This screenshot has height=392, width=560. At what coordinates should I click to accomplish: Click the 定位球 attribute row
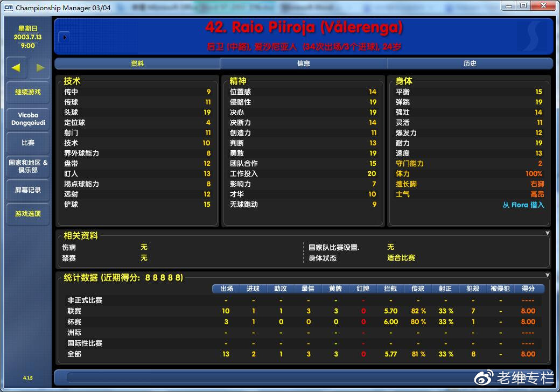[x=137, y=122]
